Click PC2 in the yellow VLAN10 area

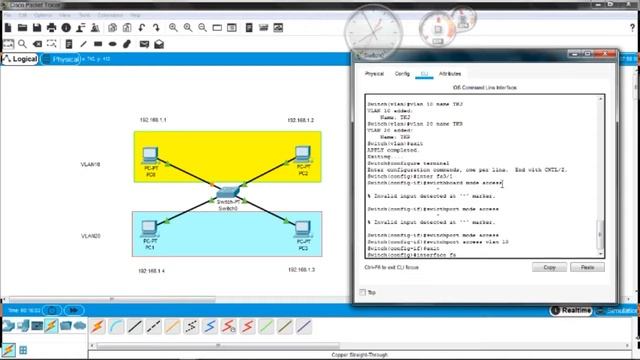[303, 155]
